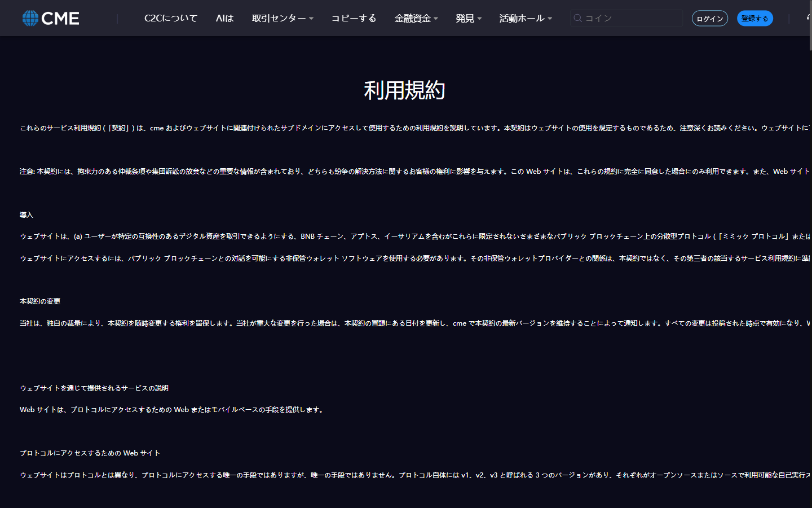This screenshot has width=812, height=508.
Task: Open the C2Cについて menu item
Action: (x=171, y=18)
